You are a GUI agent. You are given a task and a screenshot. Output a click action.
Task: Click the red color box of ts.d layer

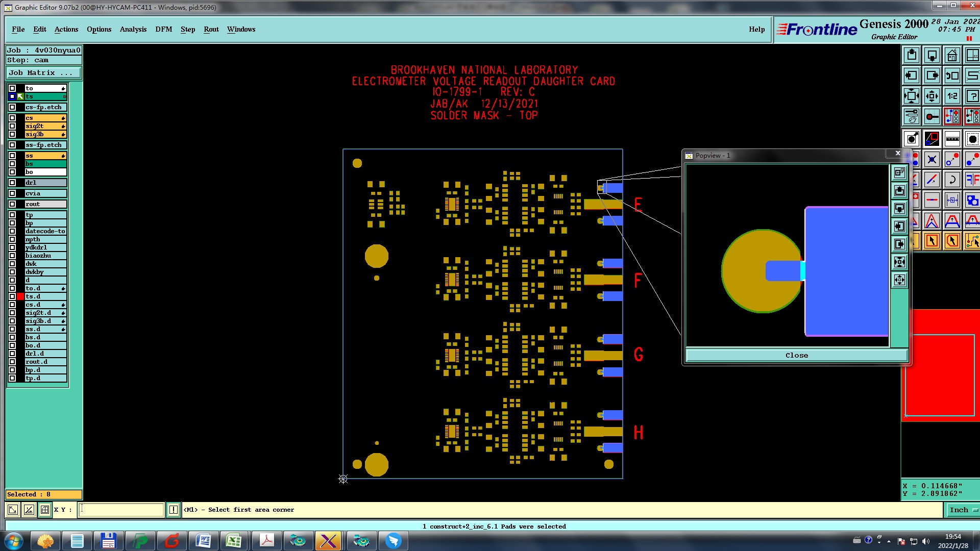click(x=20, y=296)
